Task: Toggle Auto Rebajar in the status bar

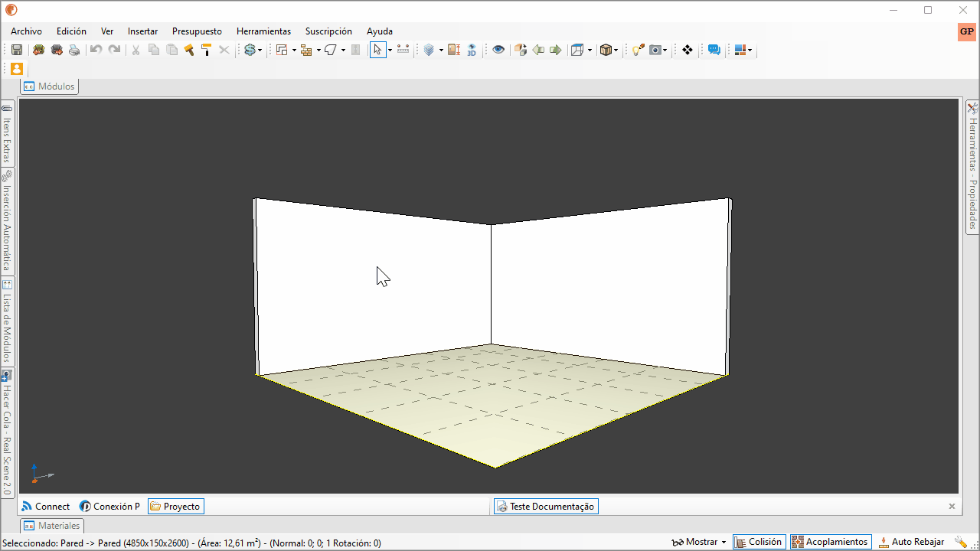Action: coord(911,542)
